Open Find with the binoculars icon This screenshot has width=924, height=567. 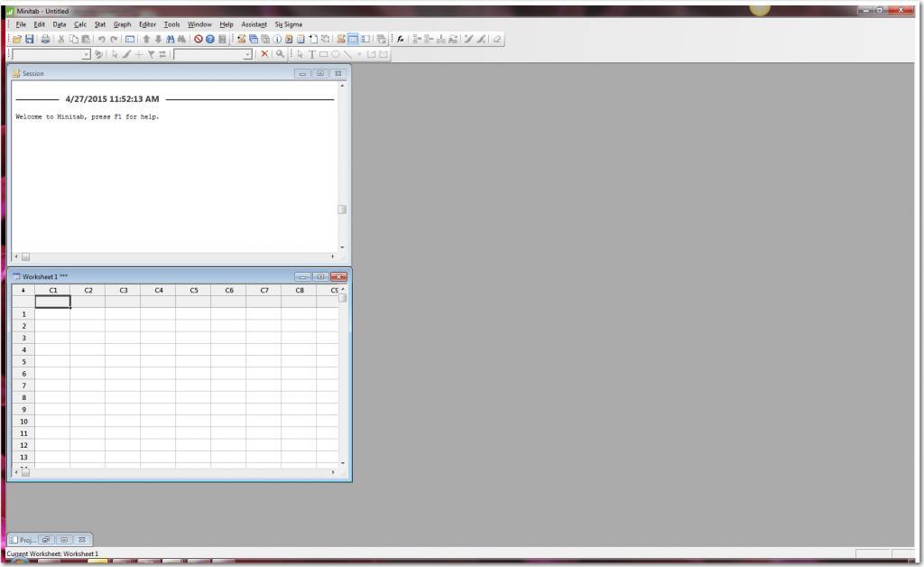tap(171, 39)
